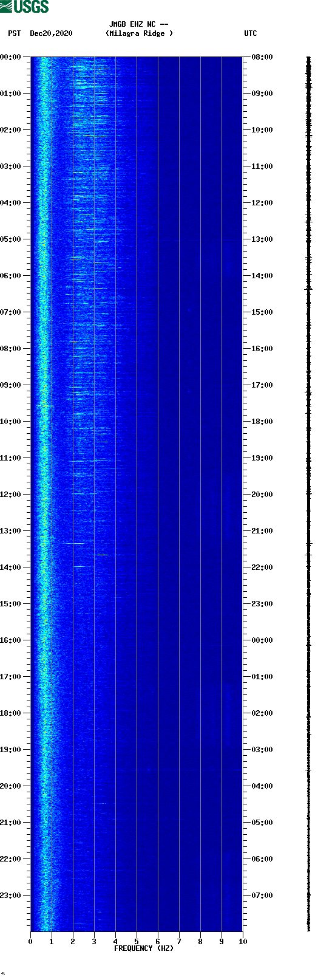Click the PST '23:00' time label
Screen dimensions: 335x980
pos(11,896)
